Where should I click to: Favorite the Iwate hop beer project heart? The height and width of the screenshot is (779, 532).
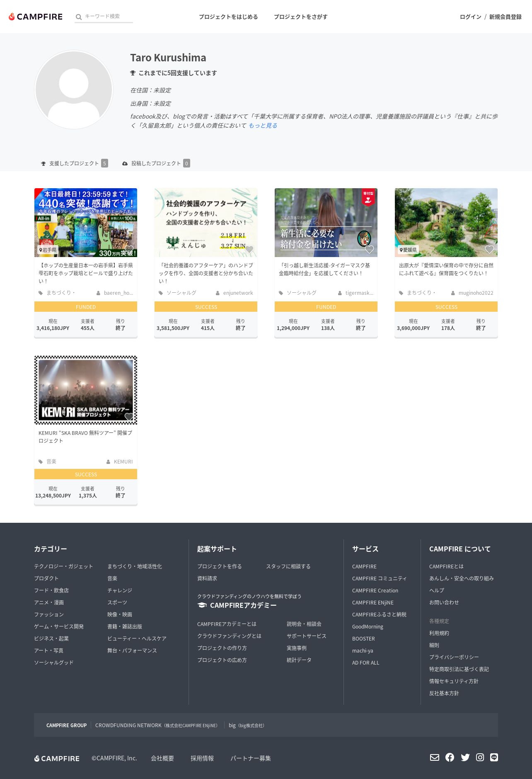click(129, 250)
